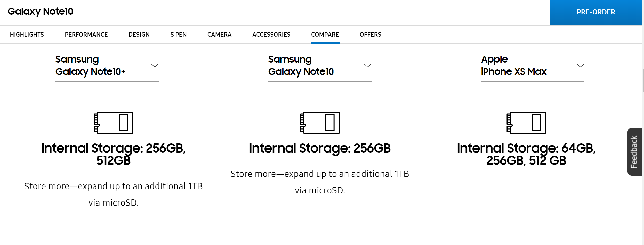Select the S Pen tab
The image size is (644, 245).
179,35
